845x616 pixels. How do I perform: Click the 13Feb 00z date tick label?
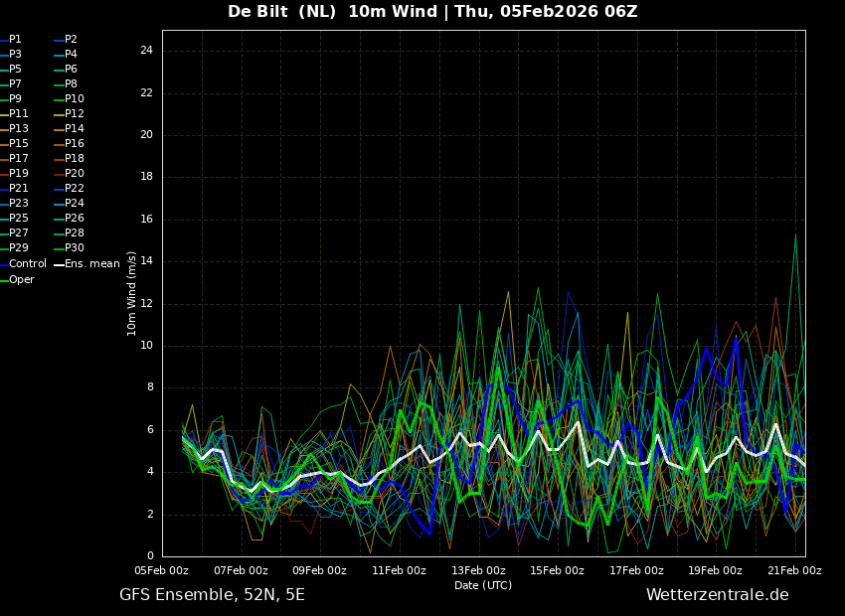pyautogui.click(x=478, y=570)
